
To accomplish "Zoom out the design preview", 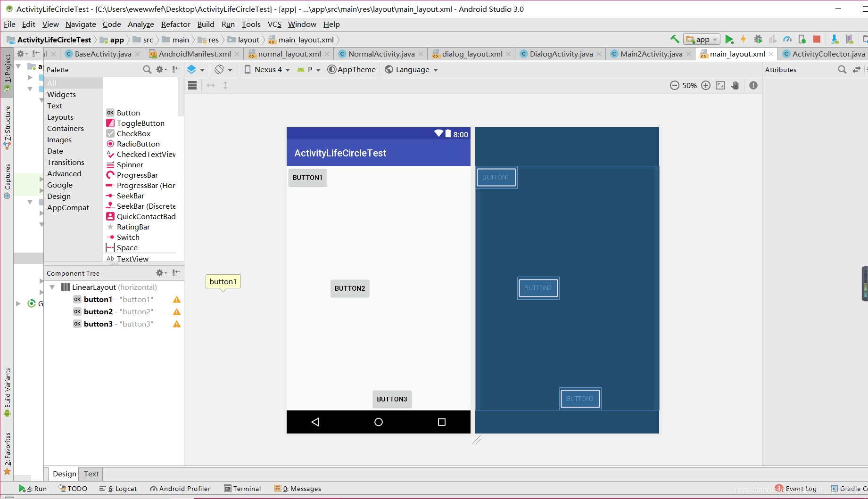I will [x=675, y=85].
